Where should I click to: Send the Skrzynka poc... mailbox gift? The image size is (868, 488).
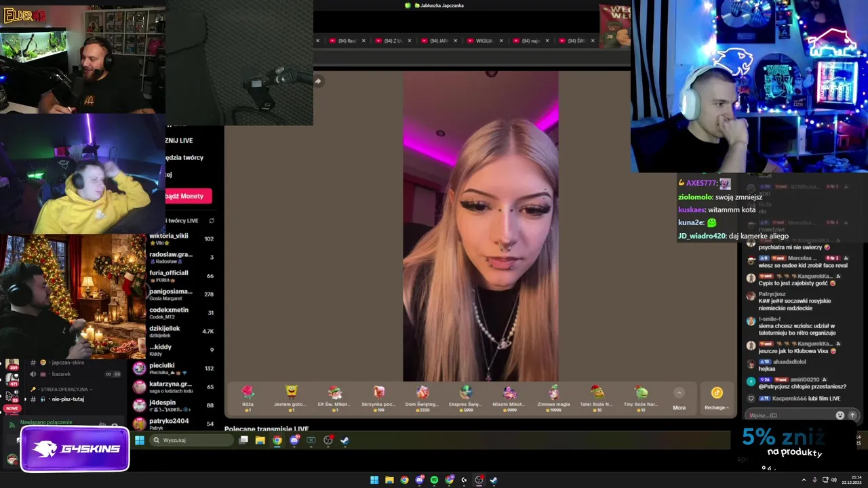pyautogui.click(x=379, y=398)
